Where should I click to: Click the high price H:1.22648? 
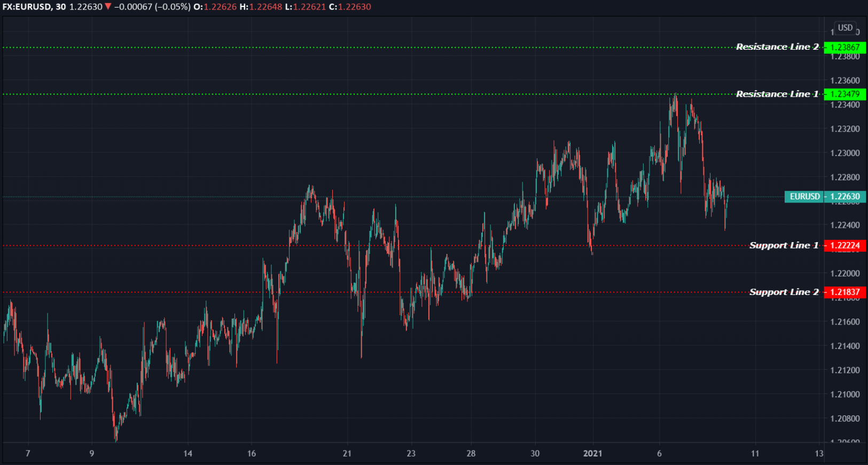click(x=261, y=7)
